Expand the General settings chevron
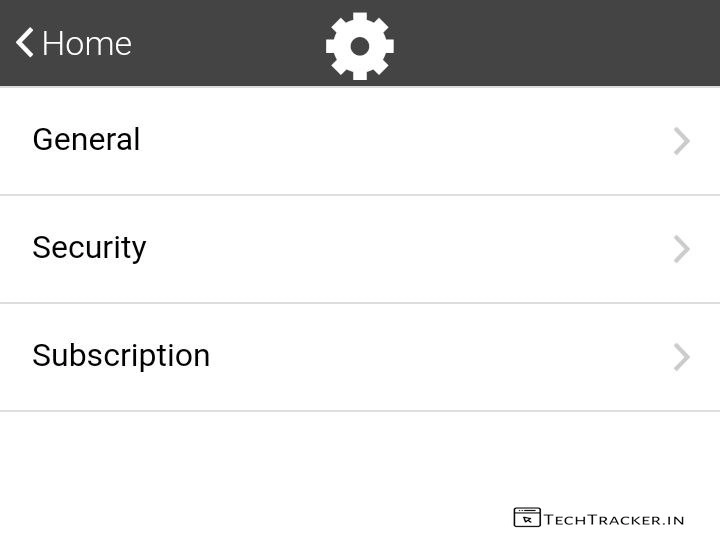Image resolution: width=720 pixels, height=540 pixels. (x=682, y=141)
